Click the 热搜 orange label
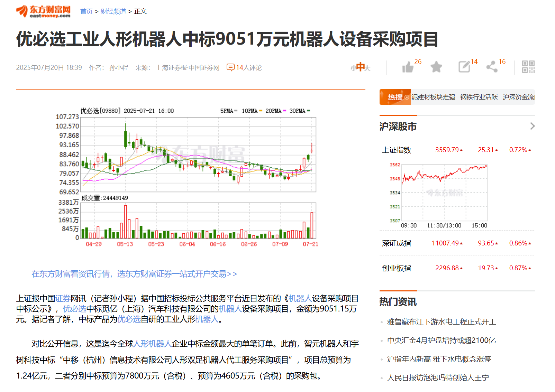This screenshot has width=555, height=392. (x=395, y=97)
